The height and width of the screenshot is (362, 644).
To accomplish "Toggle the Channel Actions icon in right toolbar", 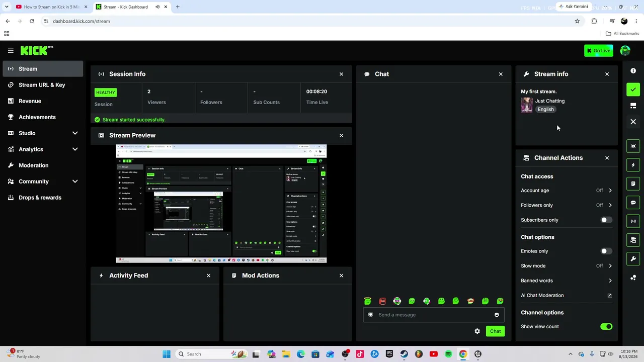I will tap(633, 240).
